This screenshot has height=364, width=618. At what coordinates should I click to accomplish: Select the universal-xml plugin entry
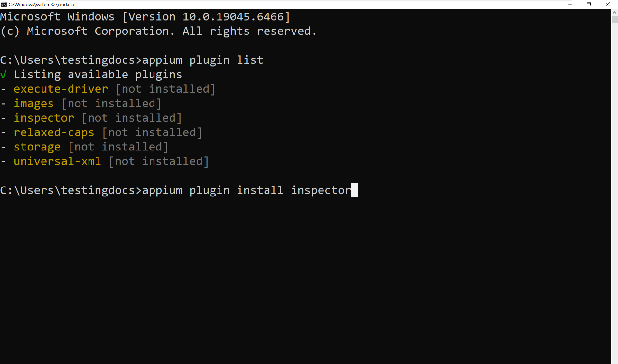click(57, 161)
